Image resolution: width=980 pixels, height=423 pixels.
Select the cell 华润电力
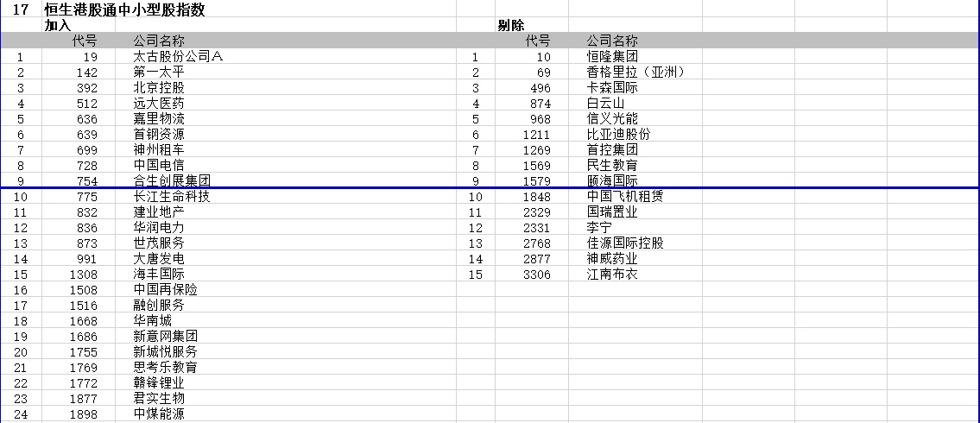coord(159,227)
